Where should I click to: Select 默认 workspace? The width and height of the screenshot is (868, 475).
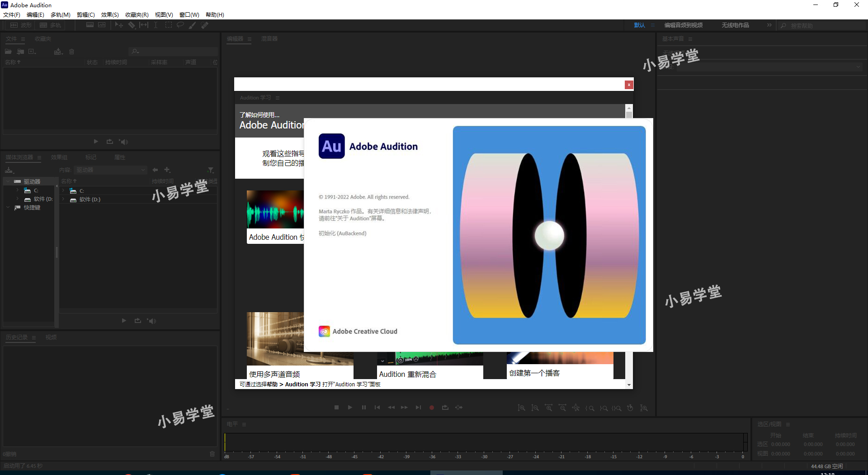(x=639, y=25)
